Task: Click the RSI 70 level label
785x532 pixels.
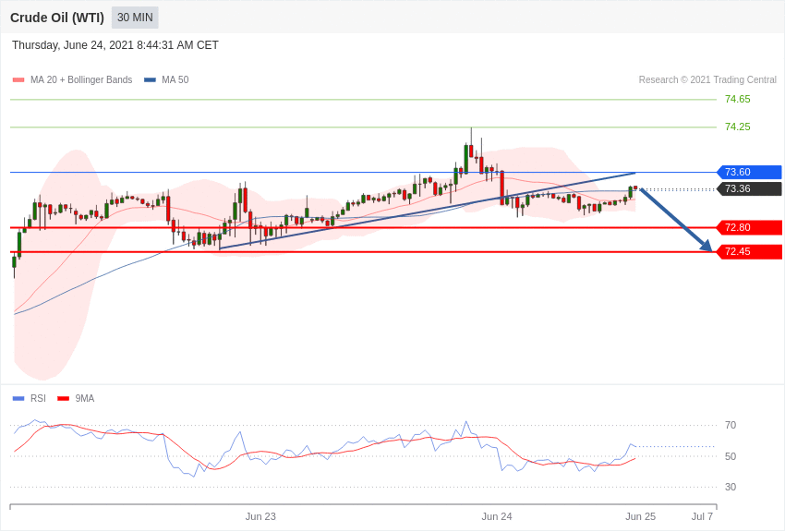Action: coord(731,425)
